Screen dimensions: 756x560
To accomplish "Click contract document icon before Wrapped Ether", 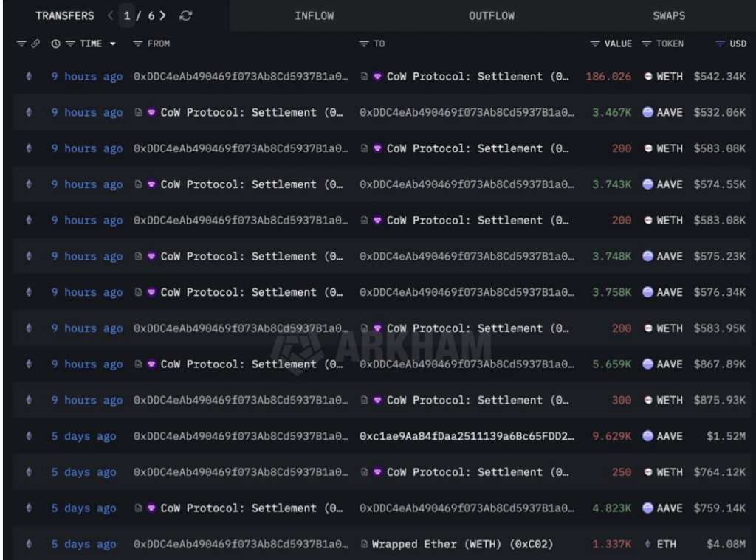I will coord(365,545).
